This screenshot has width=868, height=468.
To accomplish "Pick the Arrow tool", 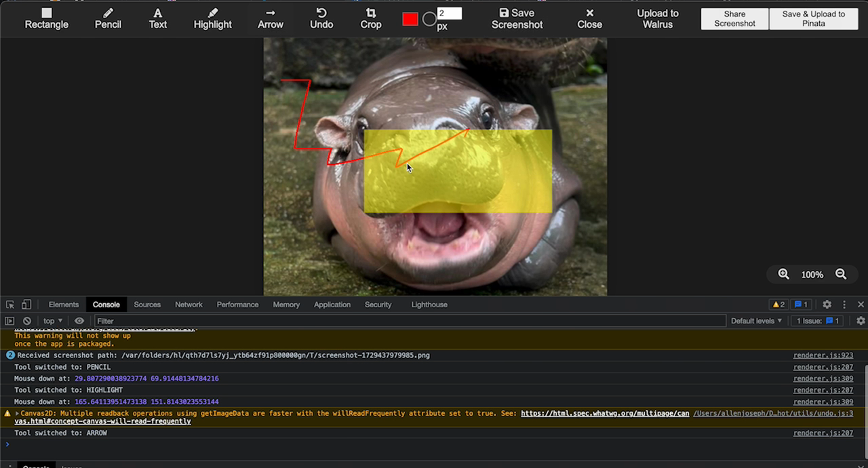I will coord(271,18).
